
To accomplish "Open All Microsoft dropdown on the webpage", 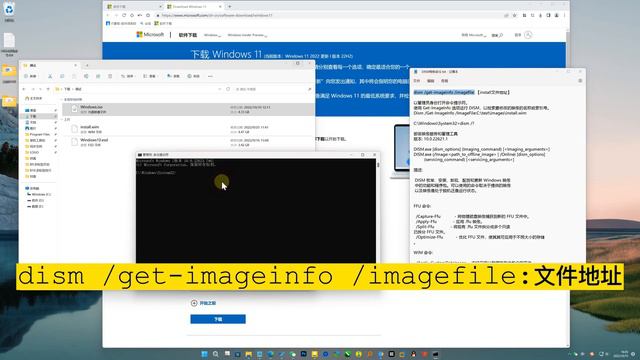I will click(x=473, y=35).
